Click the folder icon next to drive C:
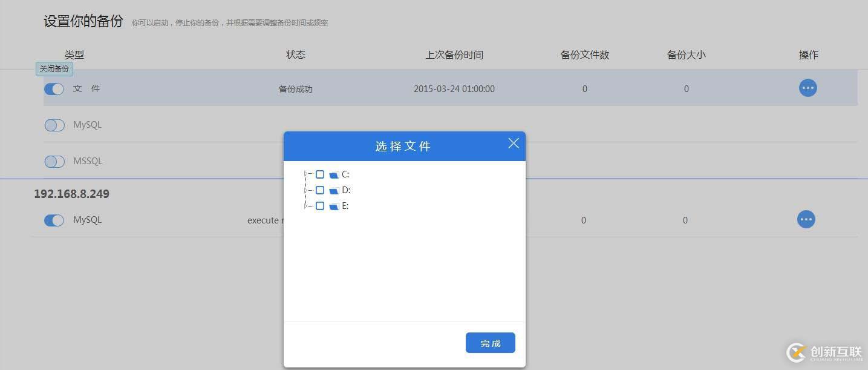Viewport: 868px width, 370px height. pyautogui.click(x=334, y=174)
